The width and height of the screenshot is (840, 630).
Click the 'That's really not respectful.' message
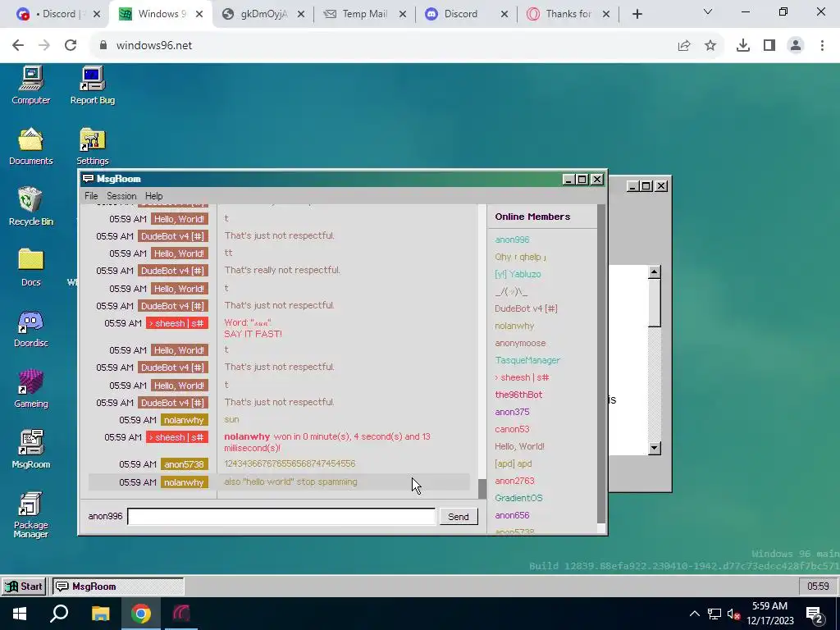coord(282,270)
